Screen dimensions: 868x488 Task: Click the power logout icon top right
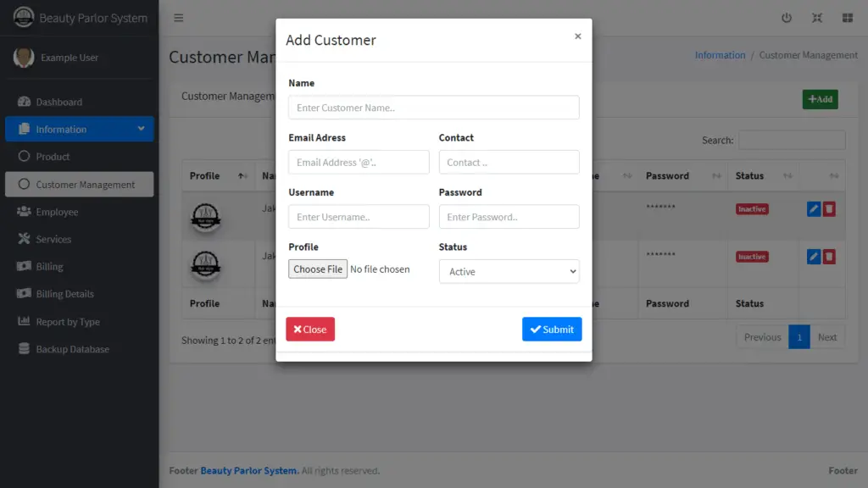[x=786, y=17]
